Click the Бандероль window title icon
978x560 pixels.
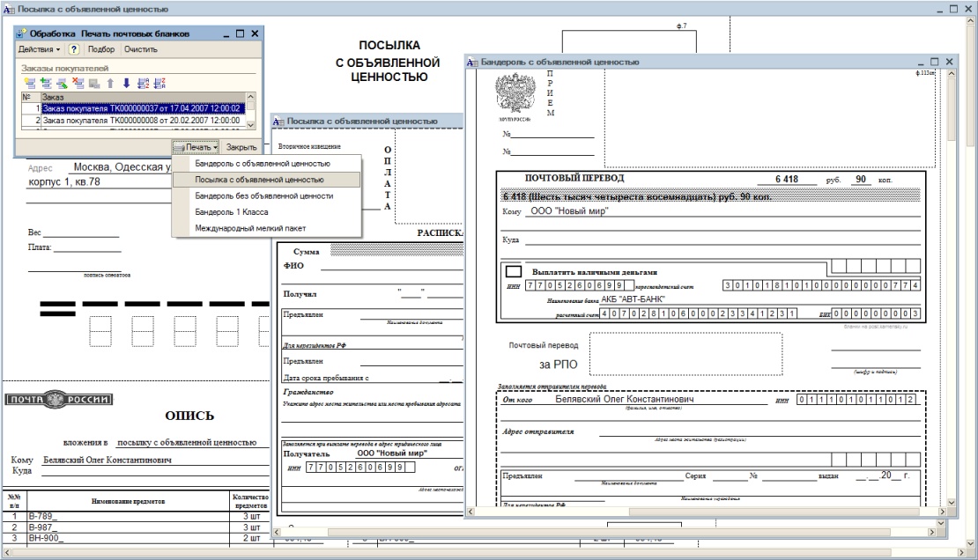click(472, 62)
